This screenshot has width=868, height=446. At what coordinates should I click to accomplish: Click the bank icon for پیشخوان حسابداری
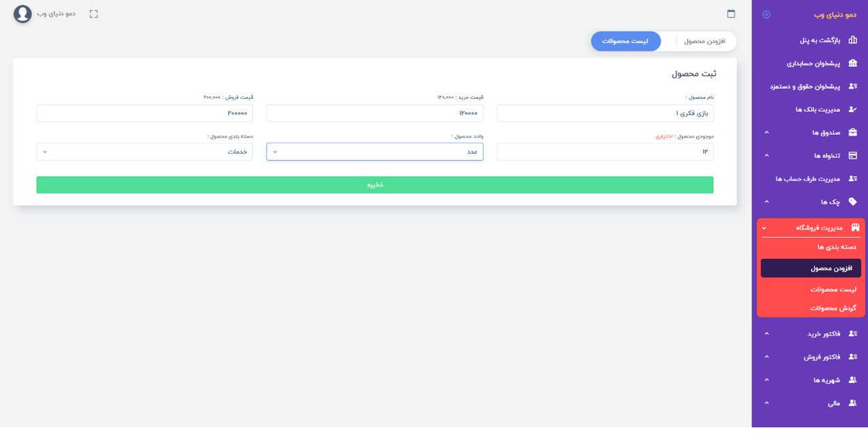click(x=852, y=63)
